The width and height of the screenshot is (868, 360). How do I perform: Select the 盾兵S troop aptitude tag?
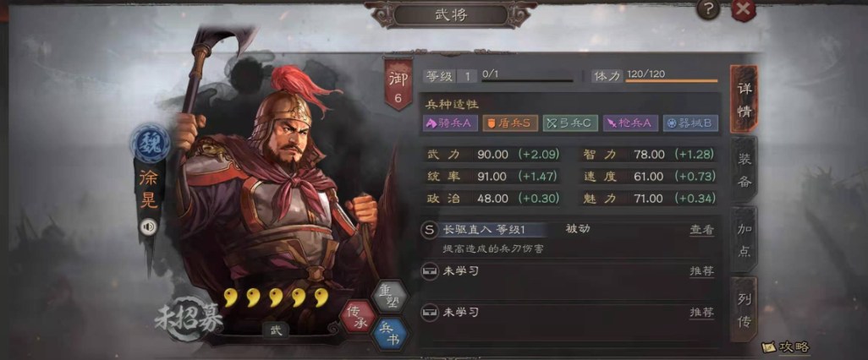click(510, 123)
